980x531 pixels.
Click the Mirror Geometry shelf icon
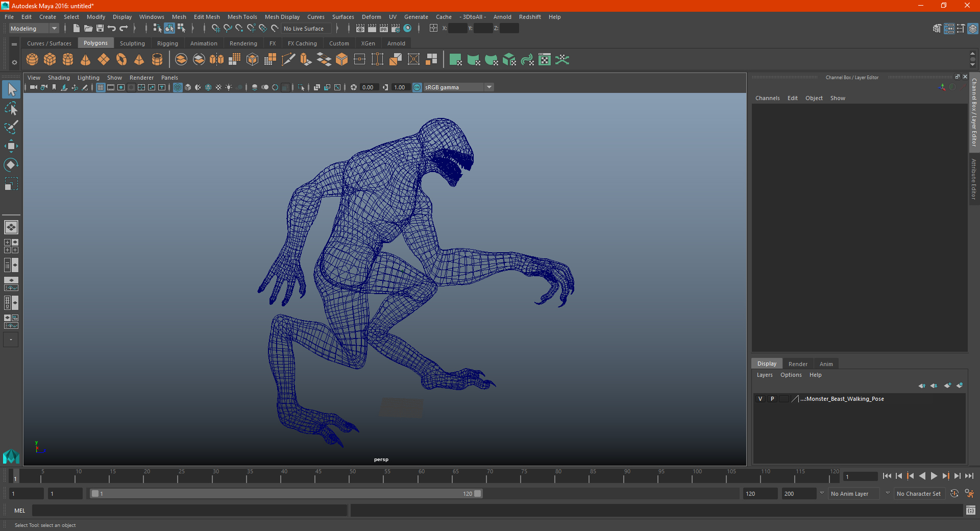pos(217,60)
